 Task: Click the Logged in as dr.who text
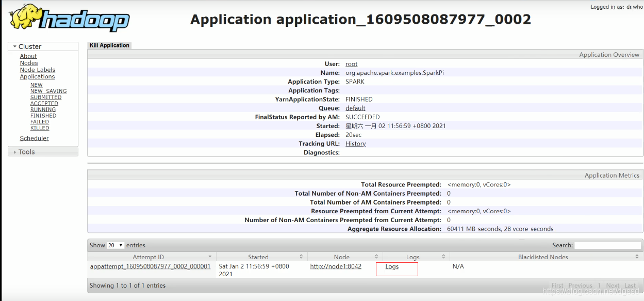tap(617, 7)
